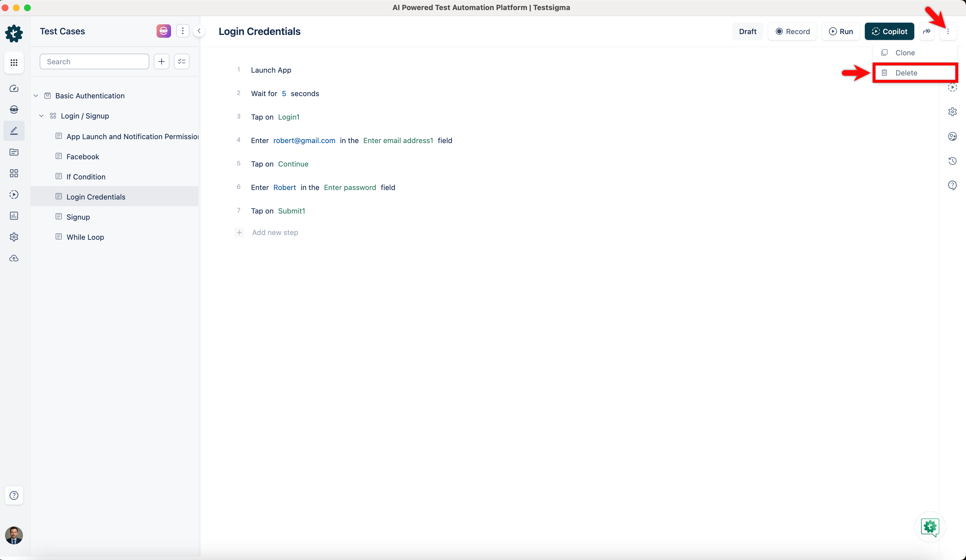Choose Delete from the menu
This screenshot has width=966, height=560.
click(x=915, y=73)
